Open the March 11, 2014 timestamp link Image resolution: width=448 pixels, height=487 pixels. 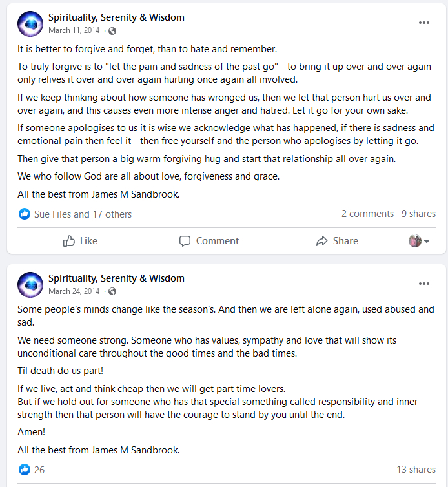[x=74, y=30]
